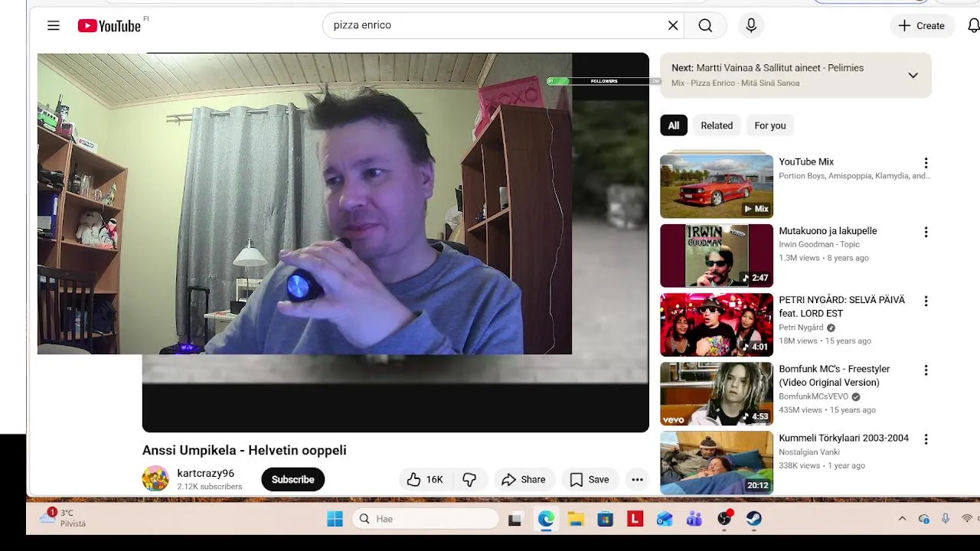980x551 pixels.
Task: Like the video with 16K likes
Action: (426, 480)
